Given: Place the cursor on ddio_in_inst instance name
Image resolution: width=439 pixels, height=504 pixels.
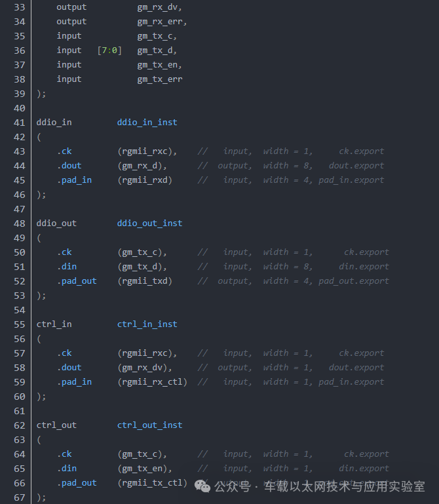Looking at the screenshot, I should [147, 123].
